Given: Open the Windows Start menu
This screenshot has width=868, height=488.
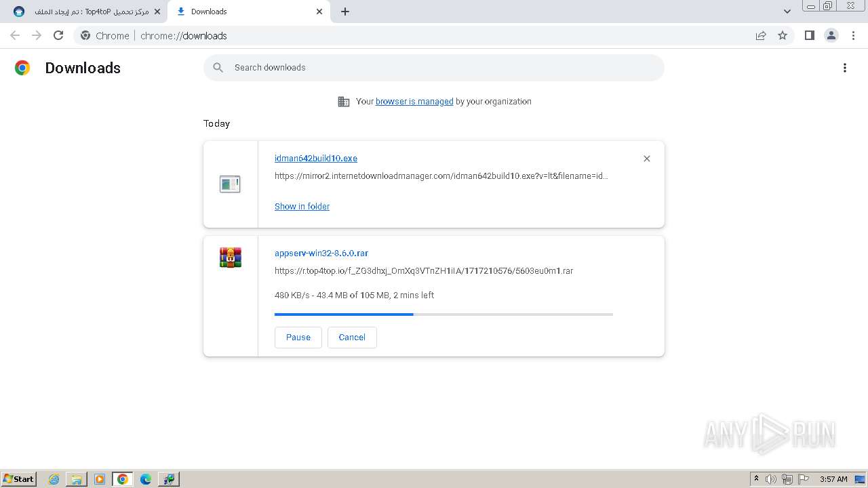Looking at the screenshot, I should coord(19,479).
